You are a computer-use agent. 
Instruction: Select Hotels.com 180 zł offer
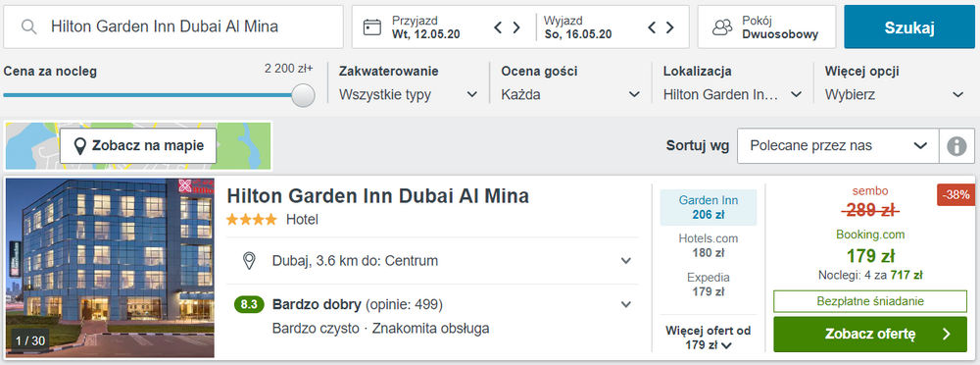tap(709, 245)
